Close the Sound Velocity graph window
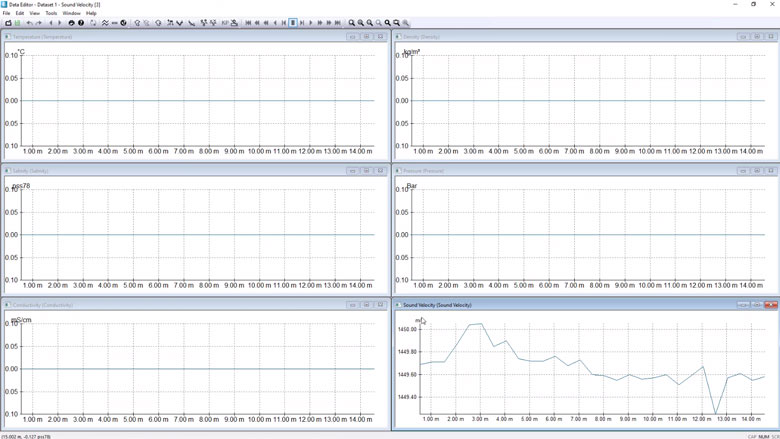This screenshot has width=780, height=439. point(771,305)
